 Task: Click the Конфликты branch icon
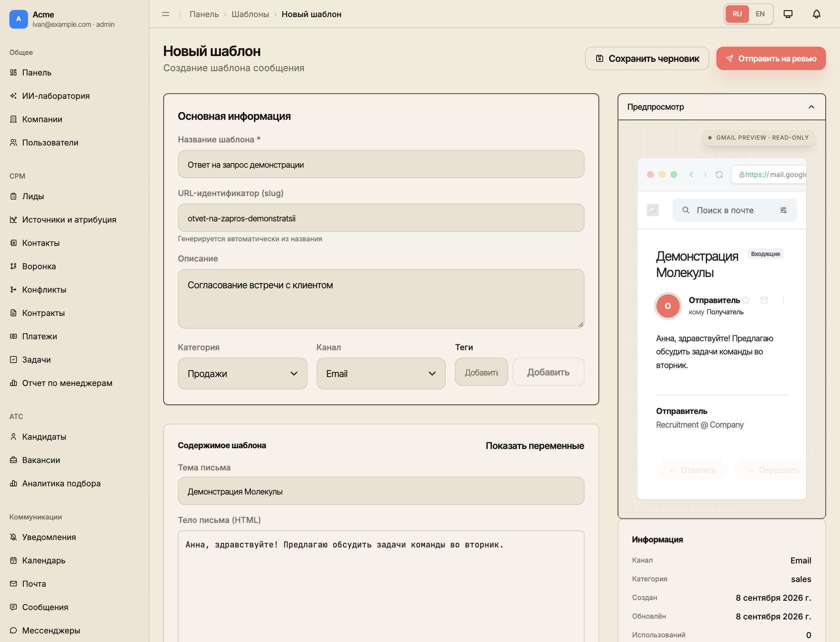pos(13,289)
